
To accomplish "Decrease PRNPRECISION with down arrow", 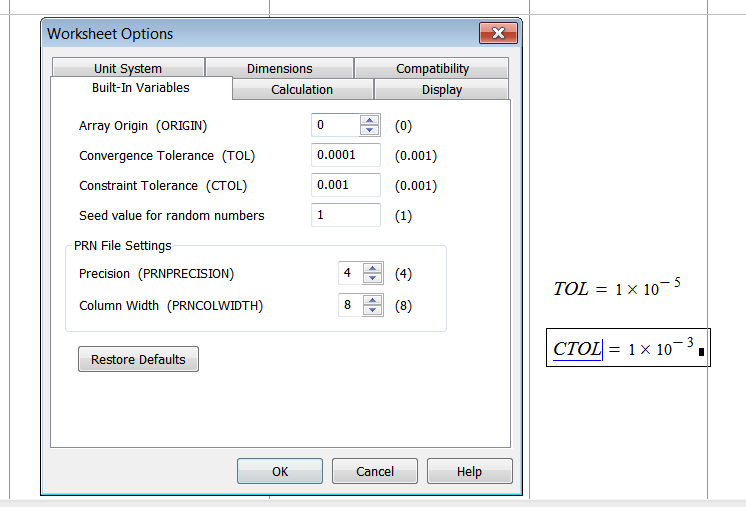I will pos(373,279).
